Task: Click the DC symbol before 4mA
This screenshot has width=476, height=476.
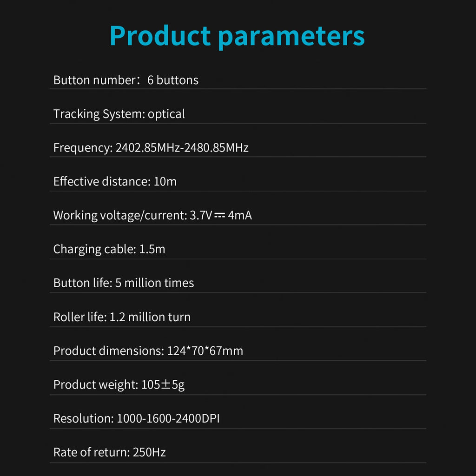Action: (220, 215)
